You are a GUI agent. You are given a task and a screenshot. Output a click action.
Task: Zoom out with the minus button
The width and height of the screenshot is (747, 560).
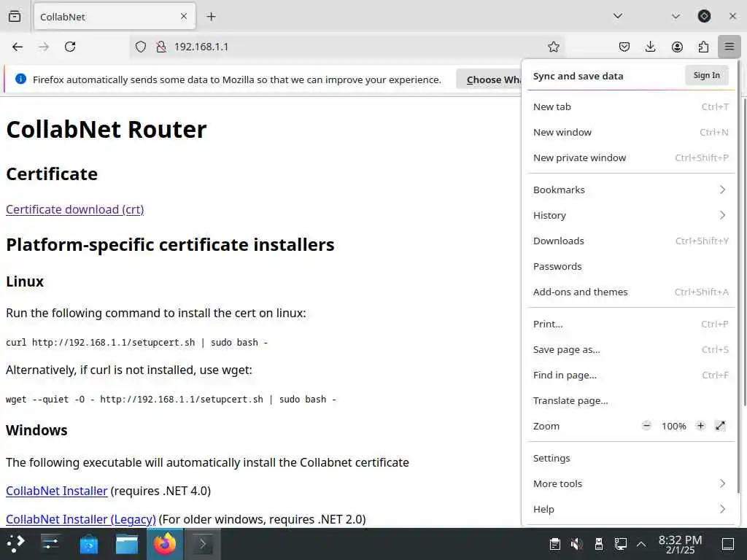coord(646,426)
